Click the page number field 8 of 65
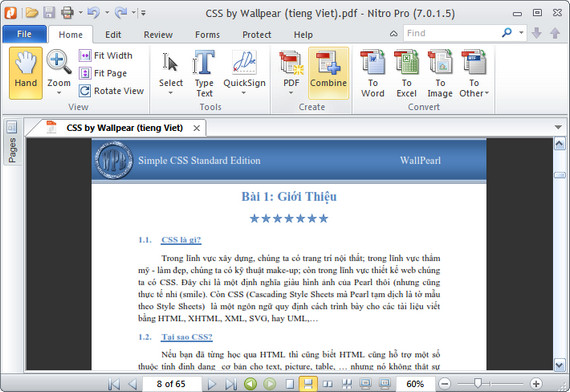Viewport: 570px width, 392px height. [171, 384]
